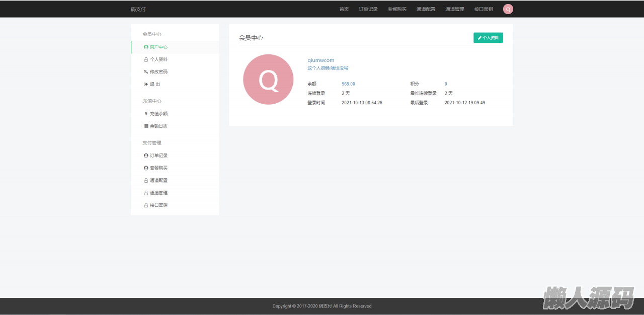Click the icon beside sidebar 套餐购买
644x315 pixels.
pos(146,168)
